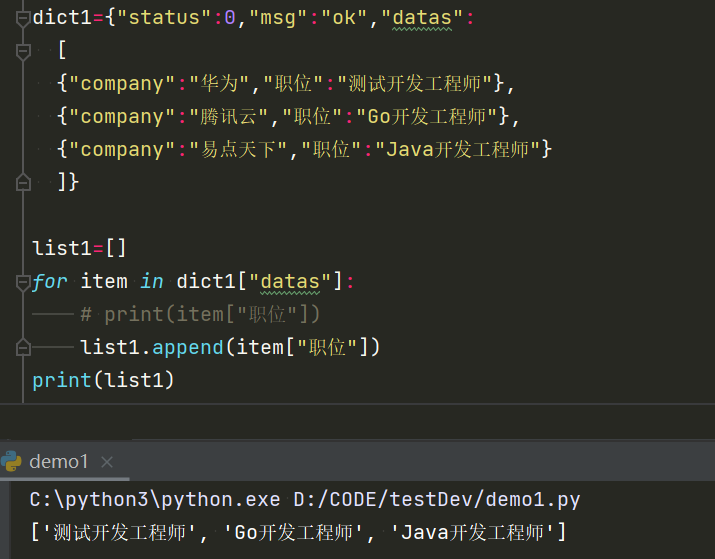Click the "datas" key in the for loop
715x559 pixels.
click(290, 282)
